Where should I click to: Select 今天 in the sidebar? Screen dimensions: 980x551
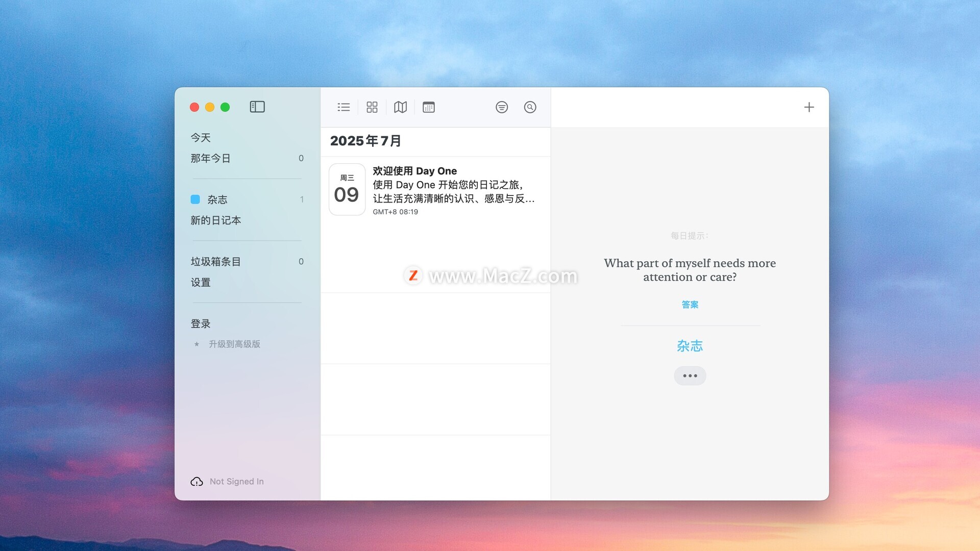[x=201, y=138]
